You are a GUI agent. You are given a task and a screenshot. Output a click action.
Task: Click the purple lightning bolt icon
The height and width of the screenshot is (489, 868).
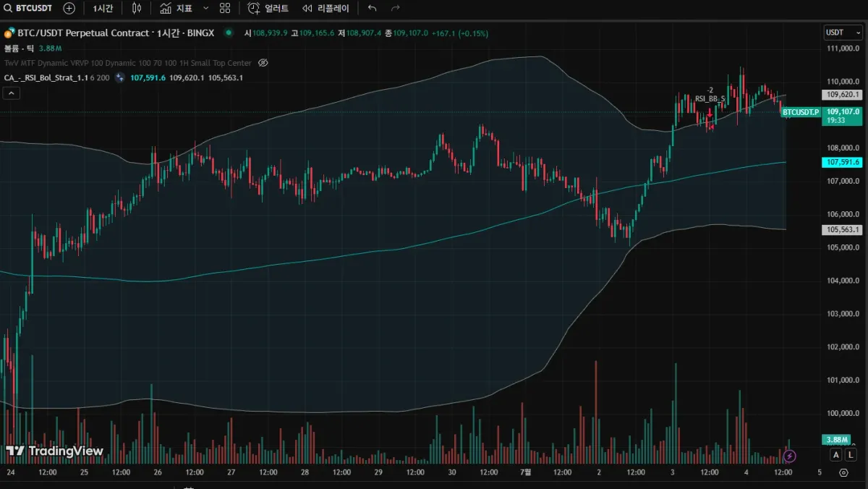790,456
